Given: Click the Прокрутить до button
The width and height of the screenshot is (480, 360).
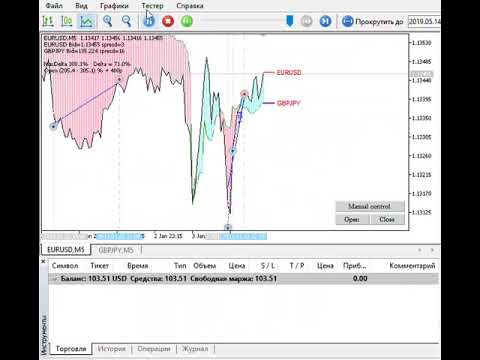Looking at the screenshot, I should pos(372,22).
